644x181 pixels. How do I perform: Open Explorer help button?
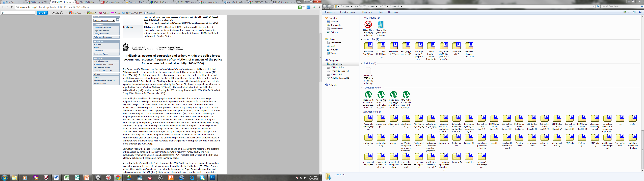640,12
